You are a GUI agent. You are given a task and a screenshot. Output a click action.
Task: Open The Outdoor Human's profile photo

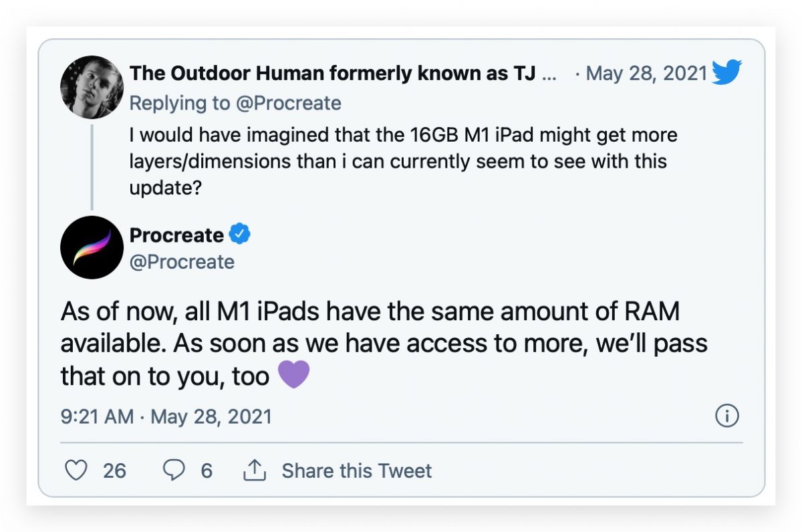coord(92,86)
